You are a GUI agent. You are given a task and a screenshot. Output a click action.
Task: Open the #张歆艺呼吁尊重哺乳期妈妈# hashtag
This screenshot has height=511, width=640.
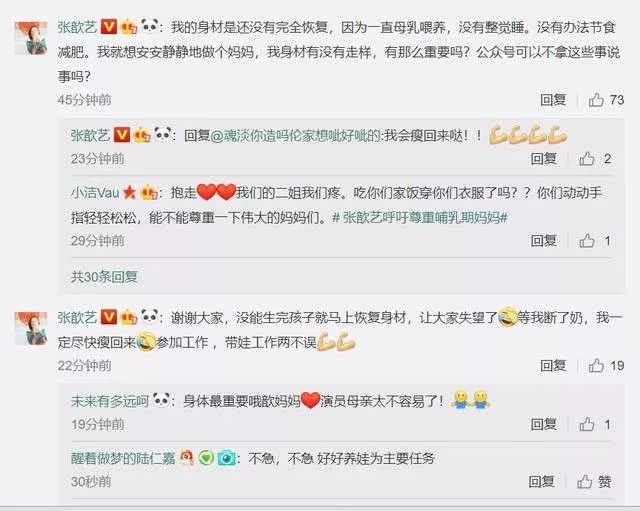click(420, 218)
